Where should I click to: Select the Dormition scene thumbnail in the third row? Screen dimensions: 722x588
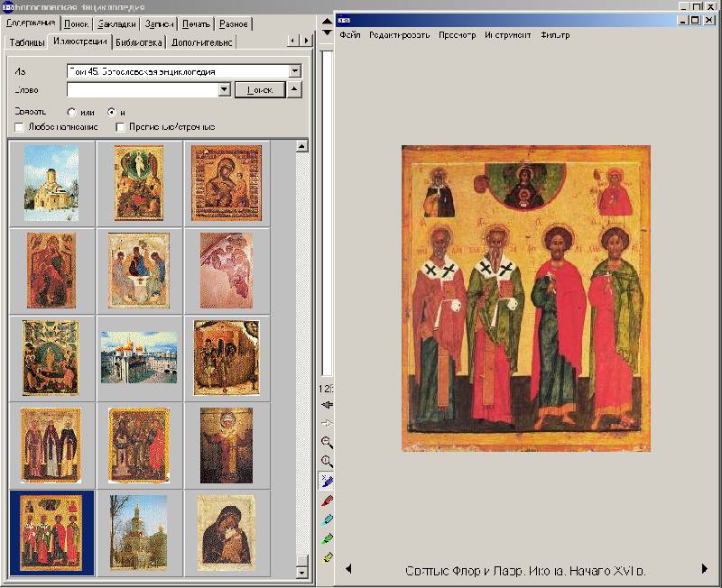[x=51, y=358]
